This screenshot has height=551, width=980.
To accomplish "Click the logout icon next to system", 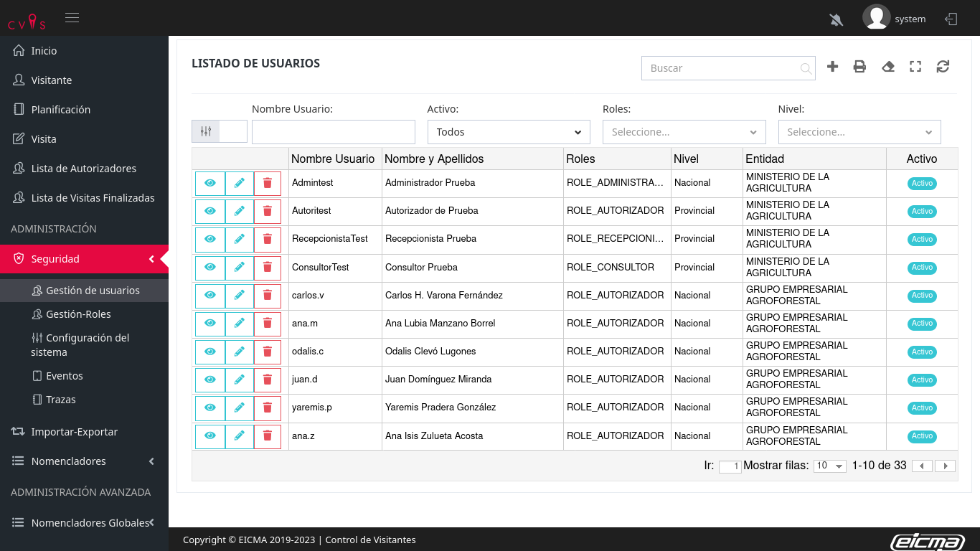I will point(951,19).
